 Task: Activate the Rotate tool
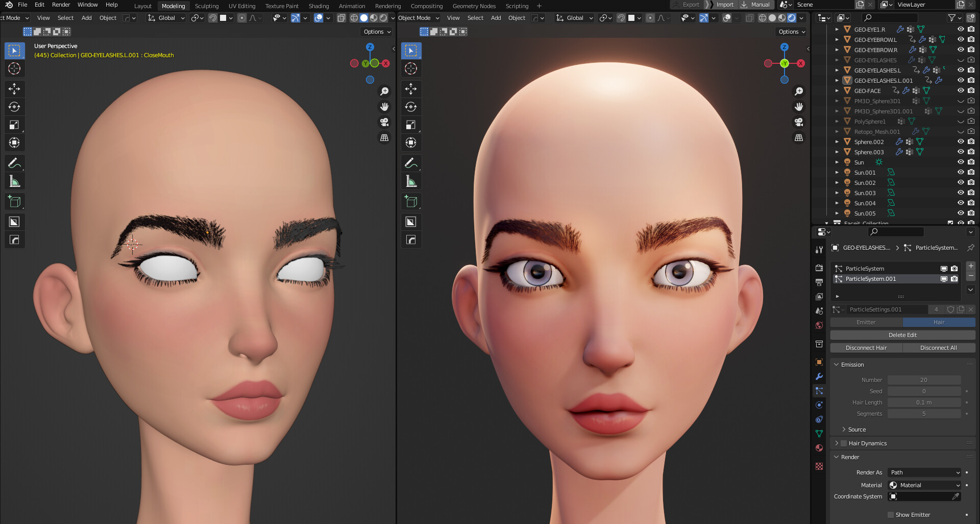point(14,107)
